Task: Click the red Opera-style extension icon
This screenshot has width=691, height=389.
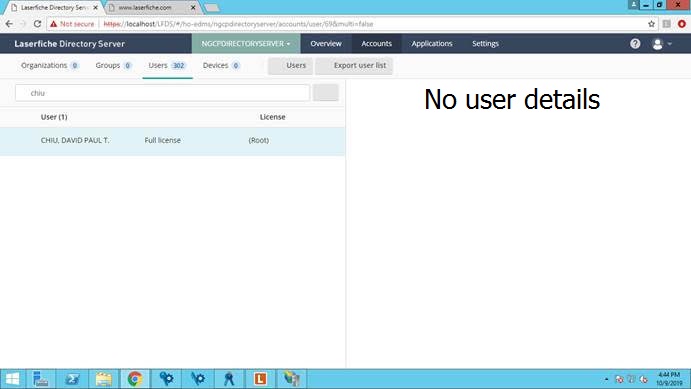Action: (x=682, y=24)
